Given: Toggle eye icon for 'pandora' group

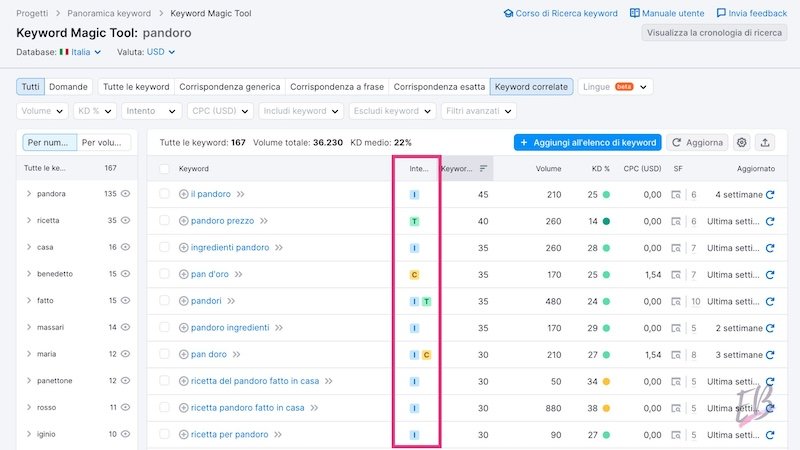Looking at the screenshot, I should 126,193.
